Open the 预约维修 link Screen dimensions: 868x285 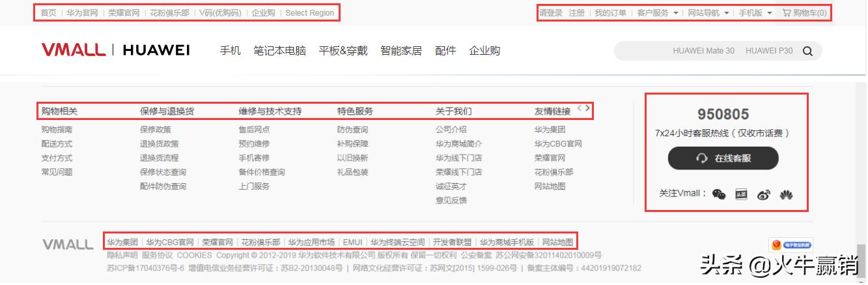point(254,144)
